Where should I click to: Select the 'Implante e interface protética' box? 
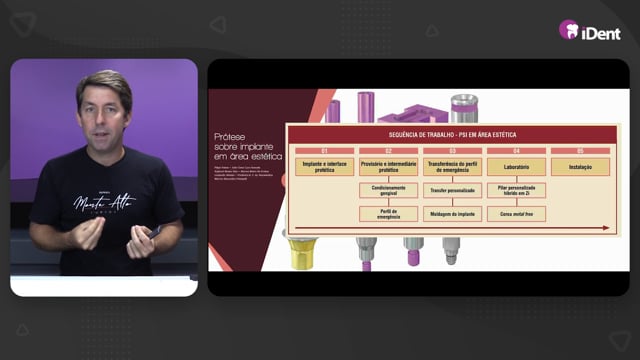[x=324, y=167]
